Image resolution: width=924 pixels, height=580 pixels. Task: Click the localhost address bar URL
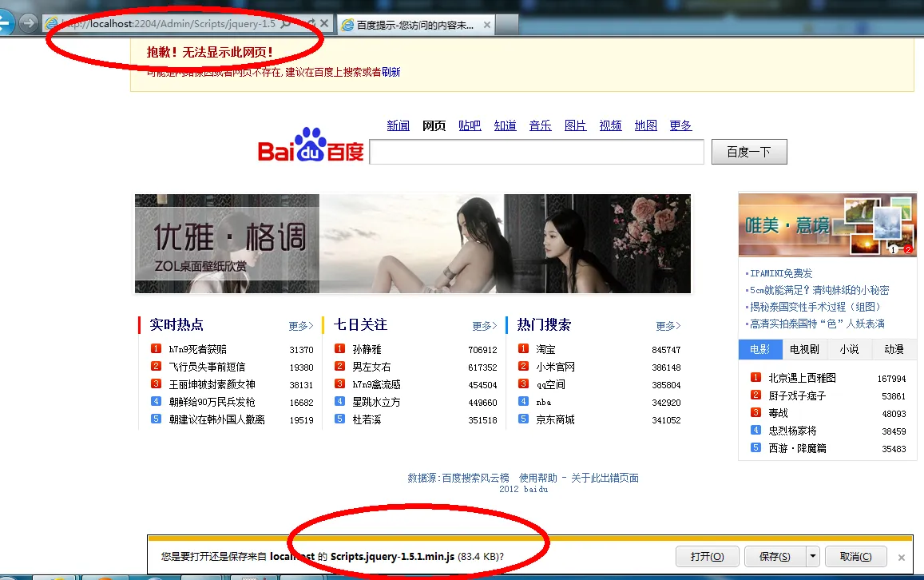169,24
